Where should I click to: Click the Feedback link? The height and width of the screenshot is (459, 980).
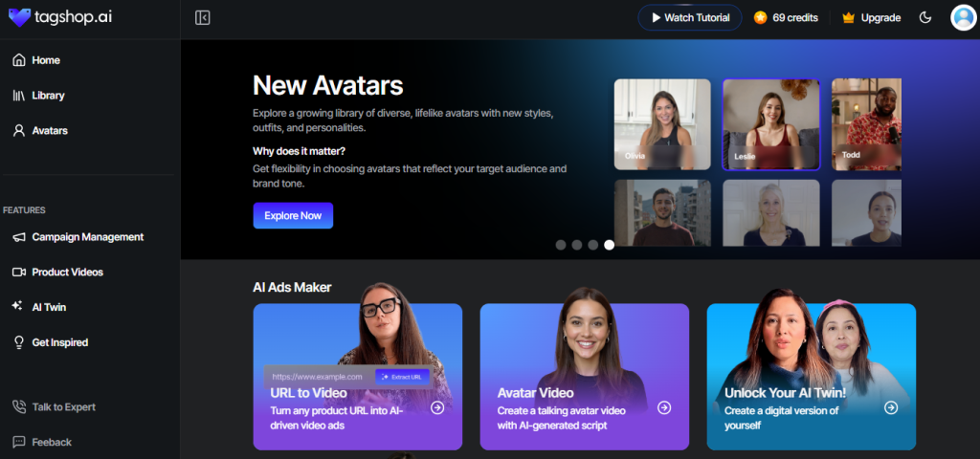tap(52, 442)
